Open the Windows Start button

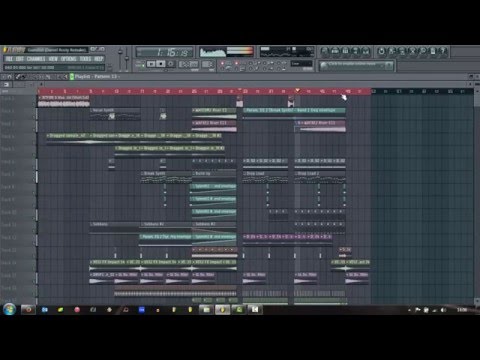click(x=9, y=310)
